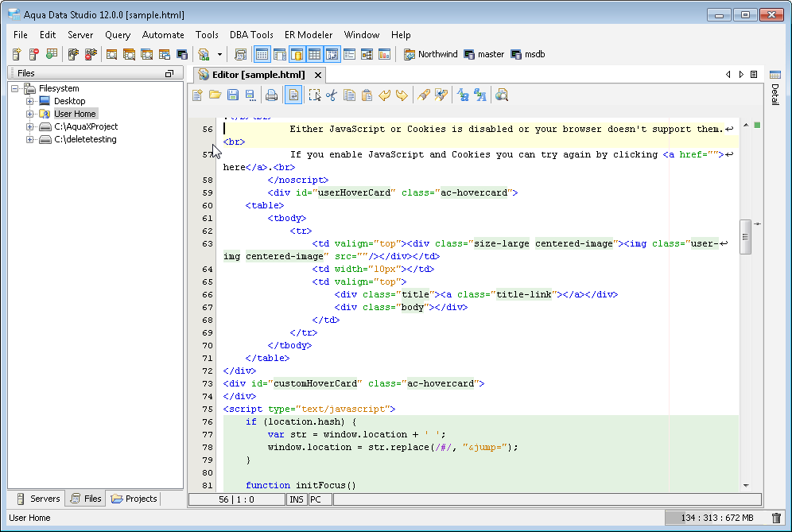Screen dimensions: 792x532
Task: Collapse the Filesystem root node
Action: (16, 88)
